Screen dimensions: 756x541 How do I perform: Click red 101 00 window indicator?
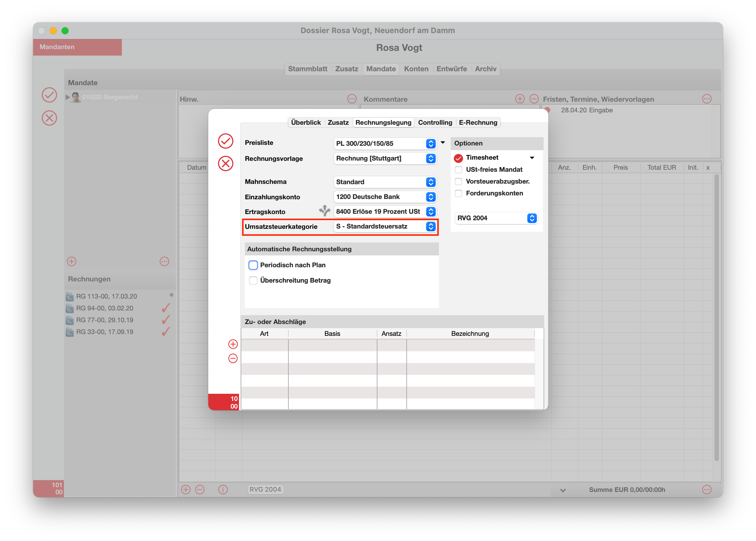(49, 489)
